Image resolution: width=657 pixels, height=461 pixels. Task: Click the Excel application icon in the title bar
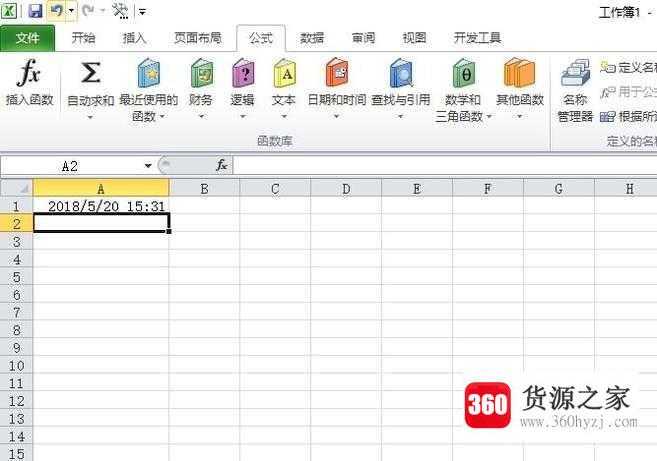click(9, 10)
